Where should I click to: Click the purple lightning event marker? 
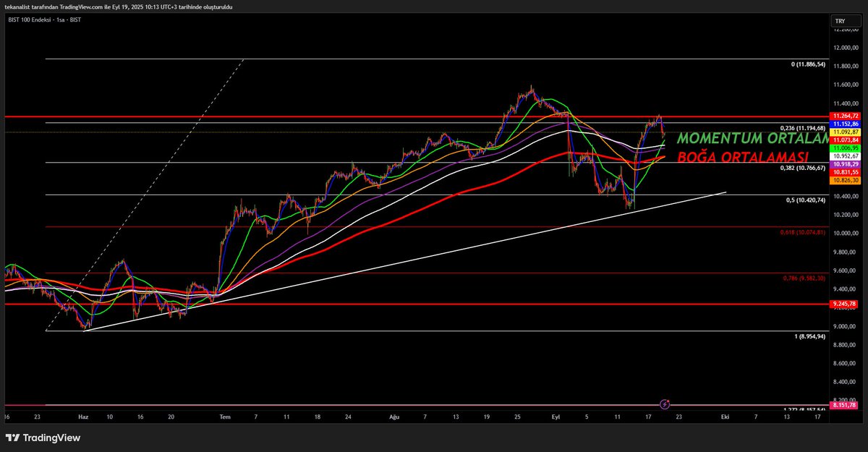[x=665, y=404]
